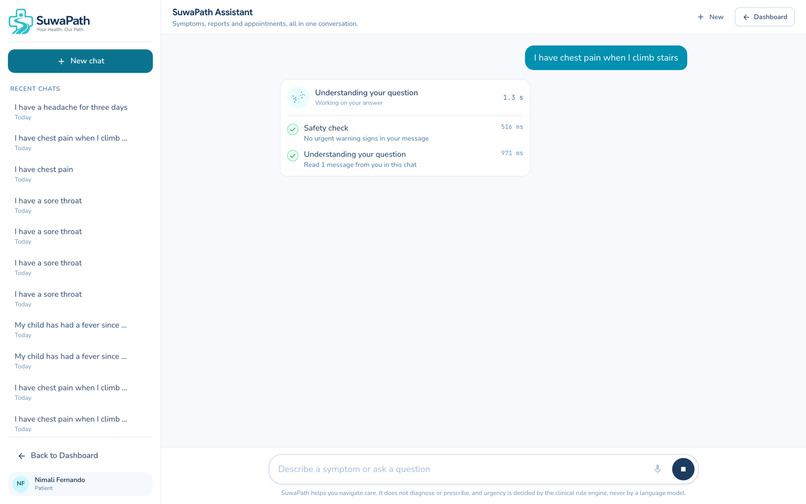Click the Safety check green checkmark icon

(292, 129)
